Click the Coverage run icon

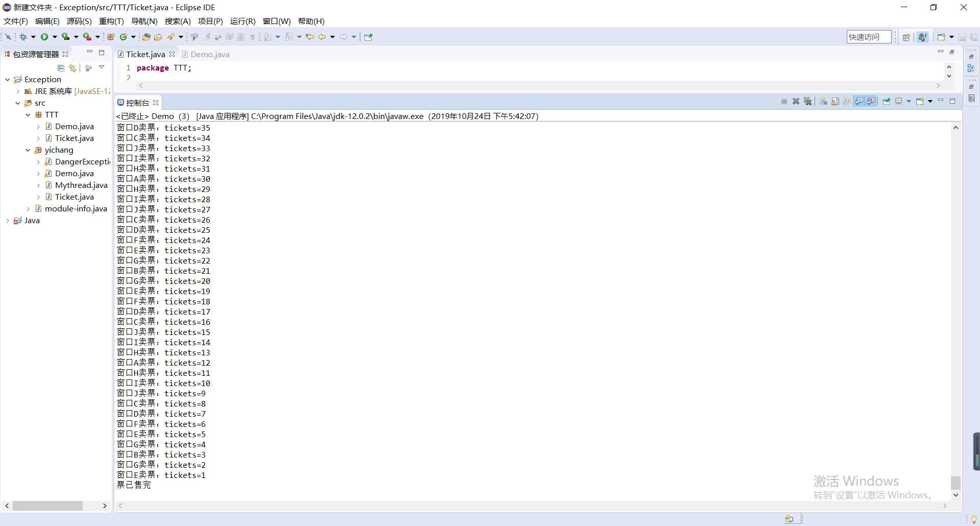pyautogui.click(x=66, y=37)
